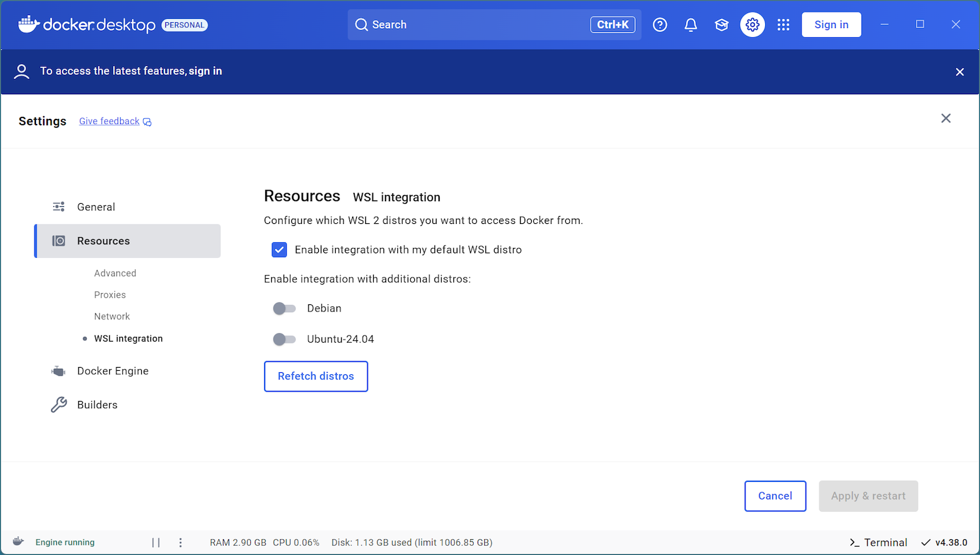This screenshot has width=980, height=555.
Task: Dismiss the sign-in banner
Action: point(960,72)
